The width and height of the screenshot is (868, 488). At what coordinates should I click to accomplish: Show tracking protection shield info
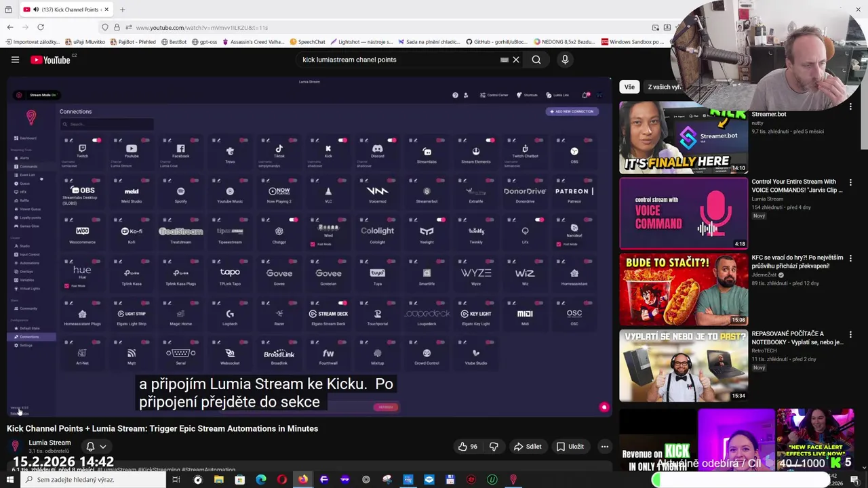click(105, 27)
